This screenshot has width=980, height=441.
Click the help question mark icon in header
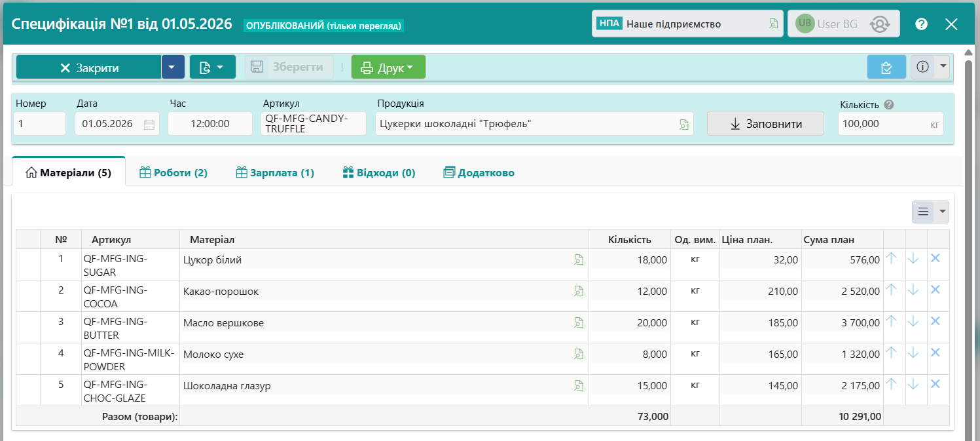click(x=922, y=24)
